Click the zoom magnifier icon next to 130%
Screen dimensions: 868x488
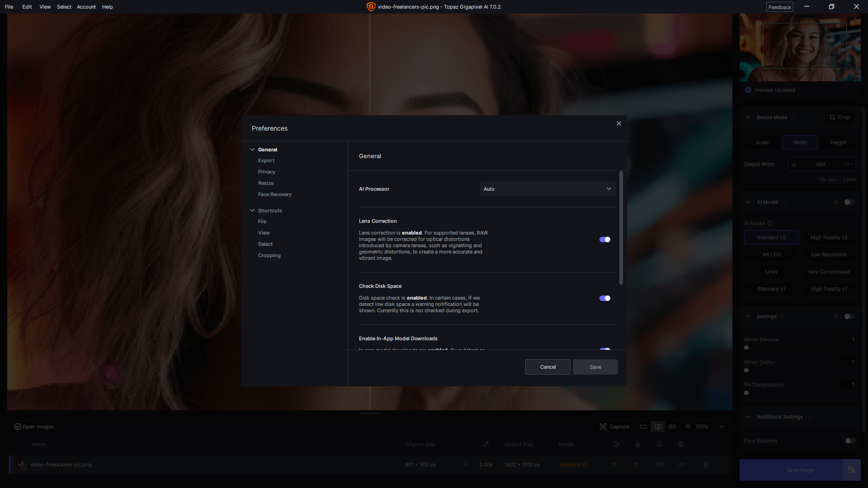click(x=689, y=427)
